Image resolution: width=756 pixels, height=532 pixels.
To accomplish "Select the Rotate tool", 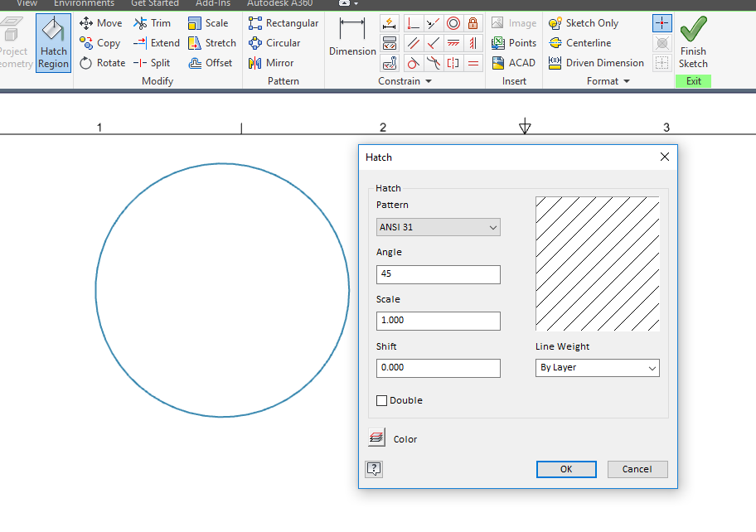I will coord(102,63).
